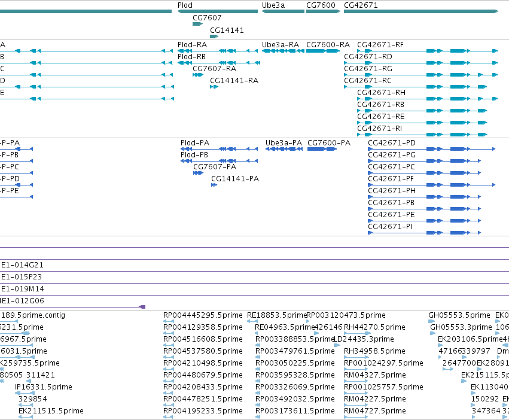Image resolution: width=509 pixels, height=420 pixels.
Task: Click protein CG14141-PA
Action: click(235, 179)
